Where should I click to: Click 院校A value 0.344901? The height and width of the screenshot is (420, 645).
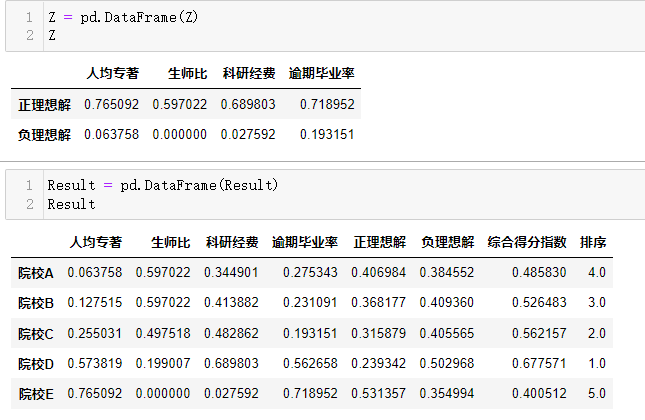pyautogui.click(x=231, y=272)
